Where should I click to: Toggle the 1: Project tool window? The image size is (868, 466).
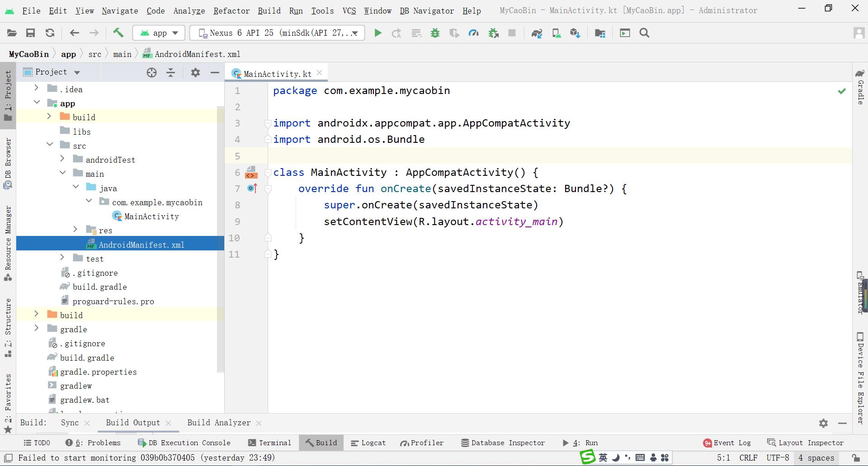8,96
